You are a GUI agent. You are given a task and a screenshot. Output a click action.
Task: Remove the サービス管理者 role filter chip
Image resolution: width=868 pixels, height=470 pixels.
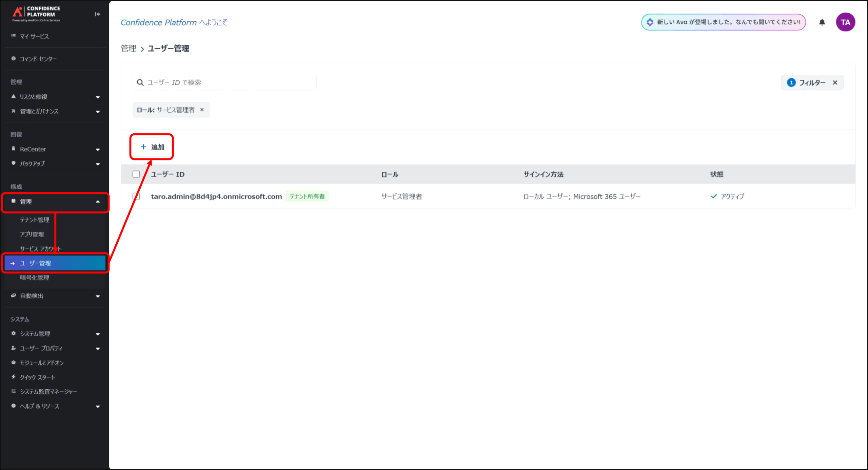tap(202, 110)
